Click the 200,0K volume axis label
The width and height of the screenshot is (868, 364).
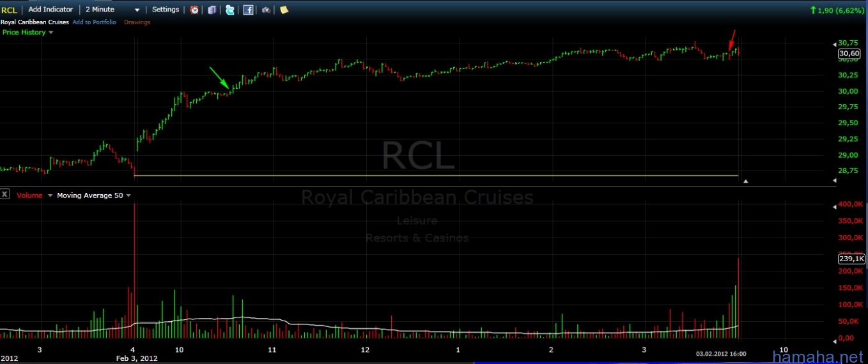tap(851, 271)
